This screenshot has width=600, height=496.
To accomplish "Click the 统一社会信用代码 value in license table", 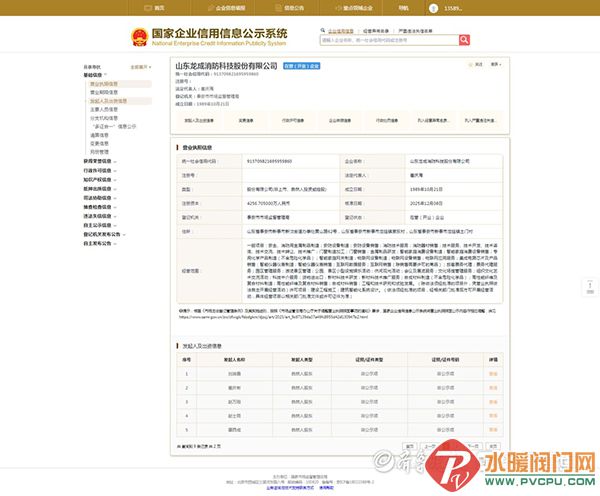I will tap(269, 162).
